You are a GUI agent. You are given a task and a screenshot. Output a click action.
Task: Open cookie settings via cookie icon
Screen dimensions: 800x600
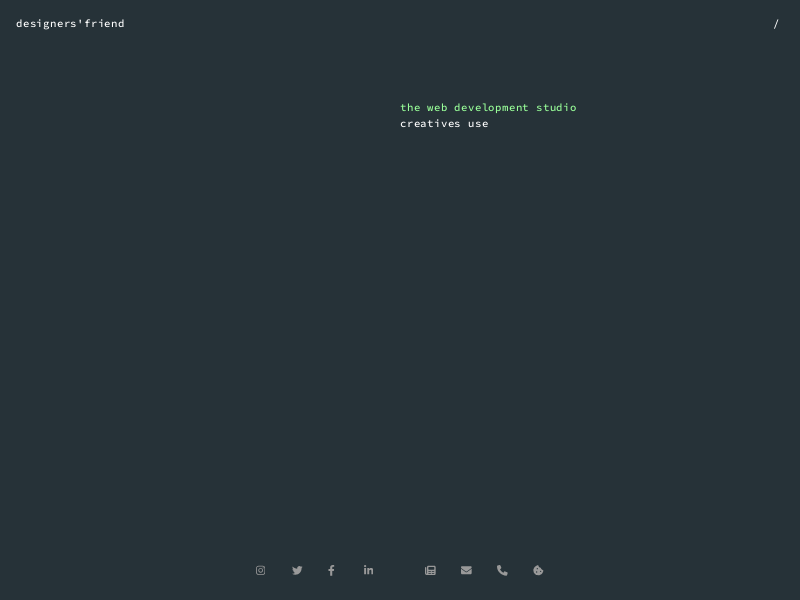[538, 570]
